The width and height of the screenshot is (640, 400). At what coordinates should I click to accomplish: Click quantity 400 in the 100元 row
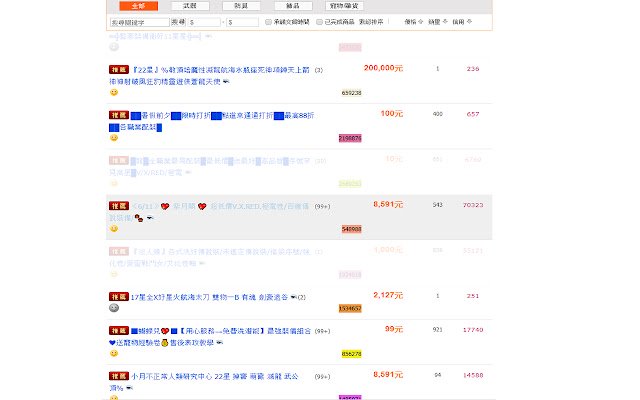[438, 114]
